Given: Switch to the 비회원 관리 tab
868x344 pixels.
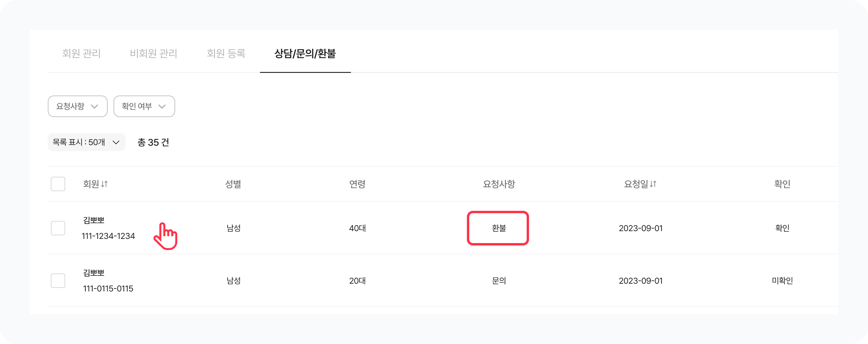Looking at the screenshot, I should pos(153,53).
